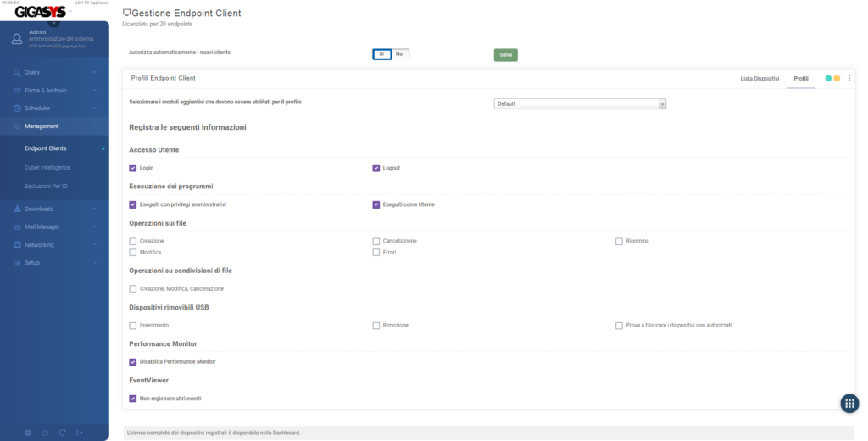Click the support lifebuoy icon in sidebar footer
The image size is (868, 441).
(28, 433)
